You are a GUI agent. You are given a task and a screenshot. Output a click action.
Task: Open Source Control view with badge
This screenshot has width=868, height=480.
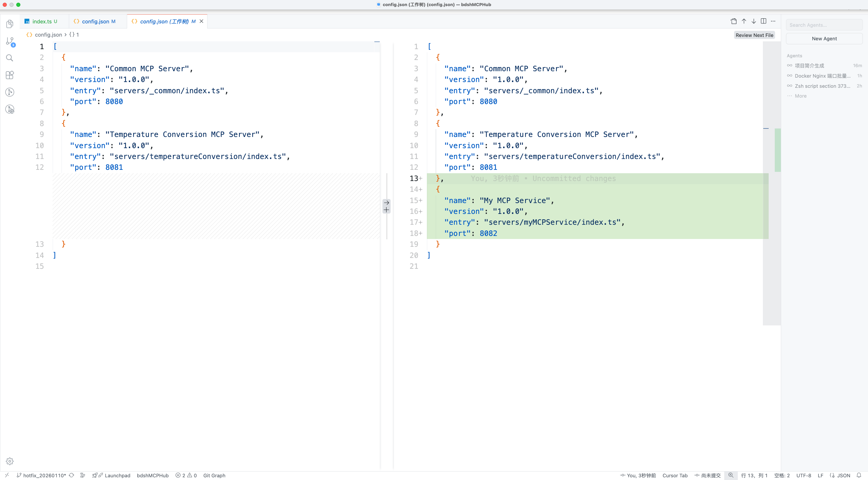point(10,41)
